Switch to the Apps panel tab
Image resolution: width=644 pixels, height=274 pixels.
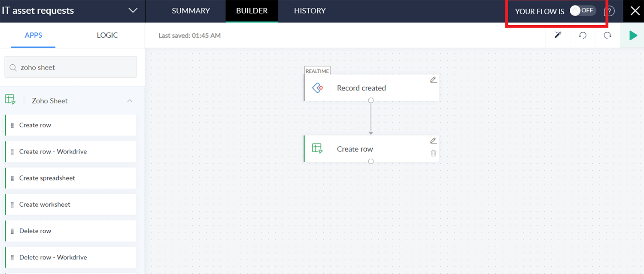33,35
